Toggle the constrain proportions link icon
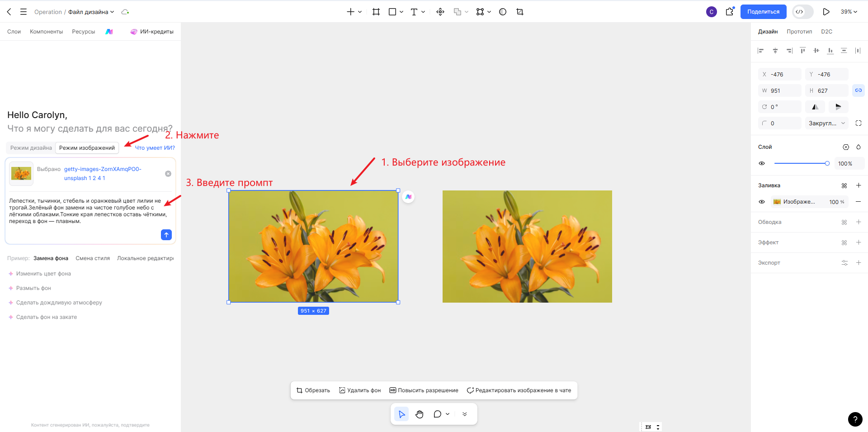 [x=858, y=90]
